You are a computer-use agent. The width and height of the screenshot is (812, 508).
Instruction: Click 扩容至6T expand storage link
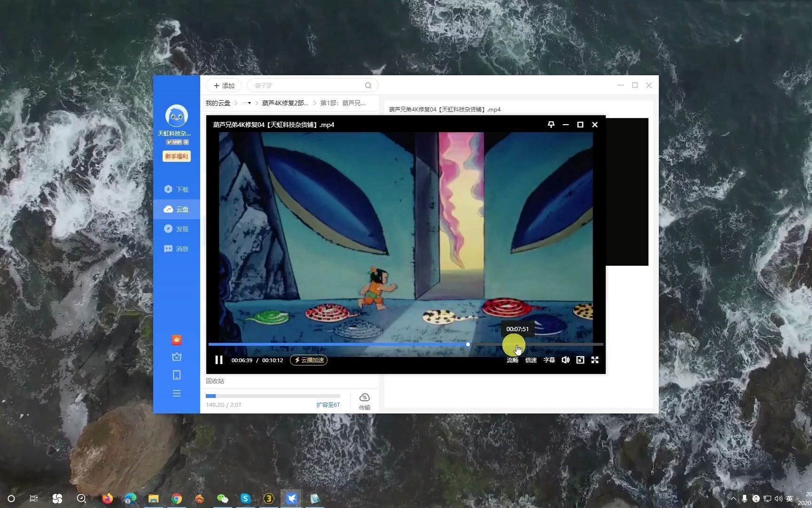[328, 405]
